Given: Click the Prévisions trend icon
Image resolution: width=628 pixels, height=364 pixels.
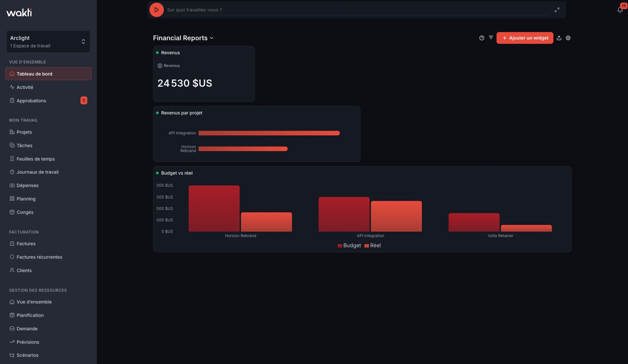Looking at the screenshot, I should click(x=12, y=342).
